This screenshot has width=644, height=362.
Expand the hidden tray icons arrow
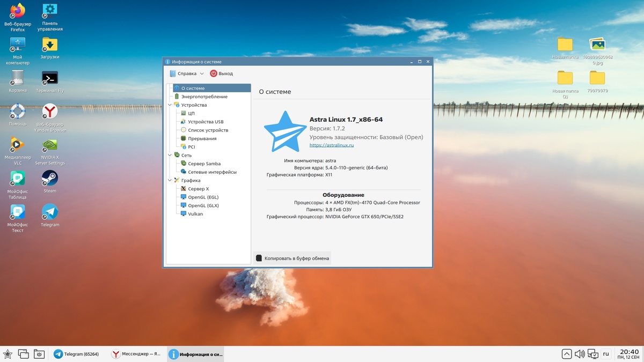[x=567, y=354]
